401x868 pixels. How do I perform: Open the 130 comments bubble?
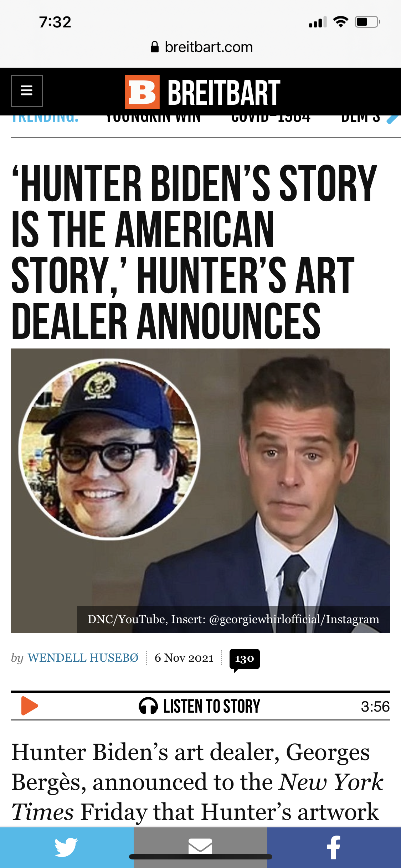click(x=245, y=660)
